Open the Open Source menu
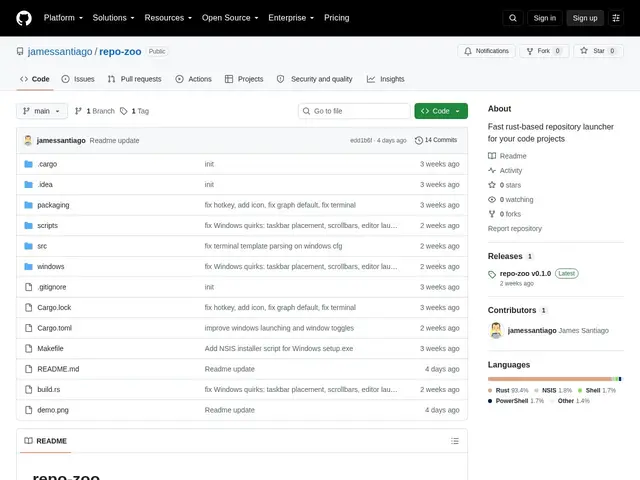This screenshot has width=640, height=480. click(x=230, y=18)
